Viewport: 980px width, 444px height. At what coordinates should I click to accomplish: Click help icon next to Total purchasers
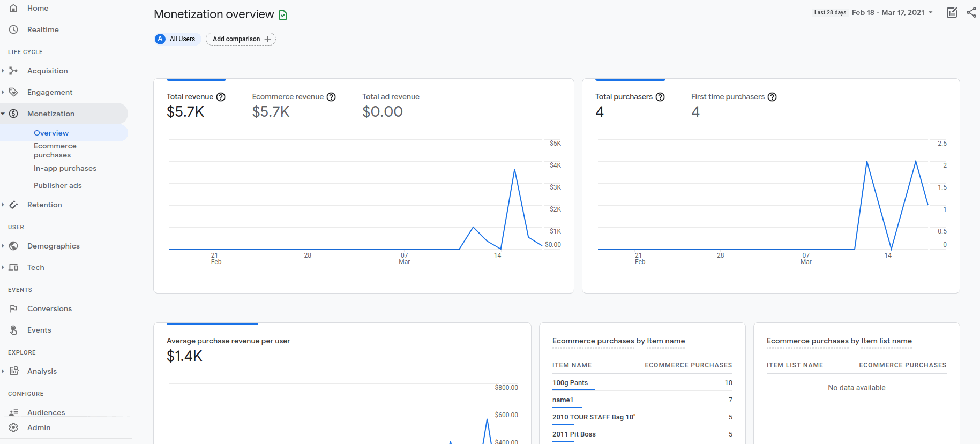pyautogui.click(x=660, y=97)
